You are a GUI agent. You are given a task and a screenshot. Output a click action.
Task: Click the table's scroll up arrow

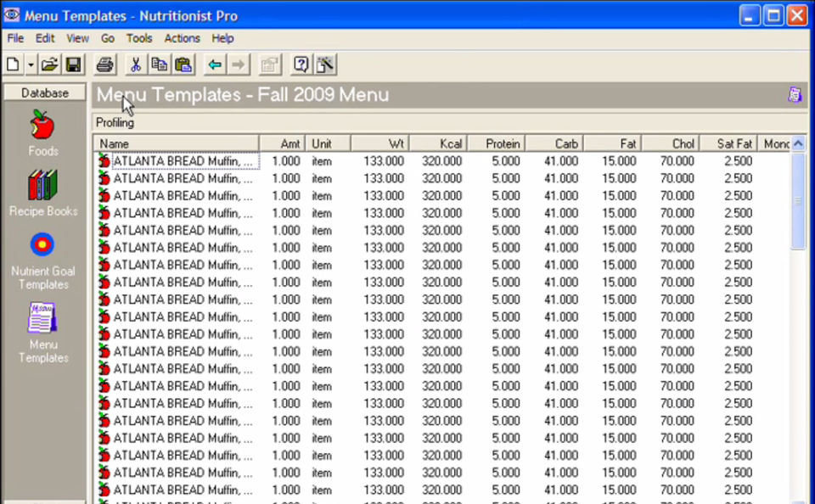(x=798, y=143)
